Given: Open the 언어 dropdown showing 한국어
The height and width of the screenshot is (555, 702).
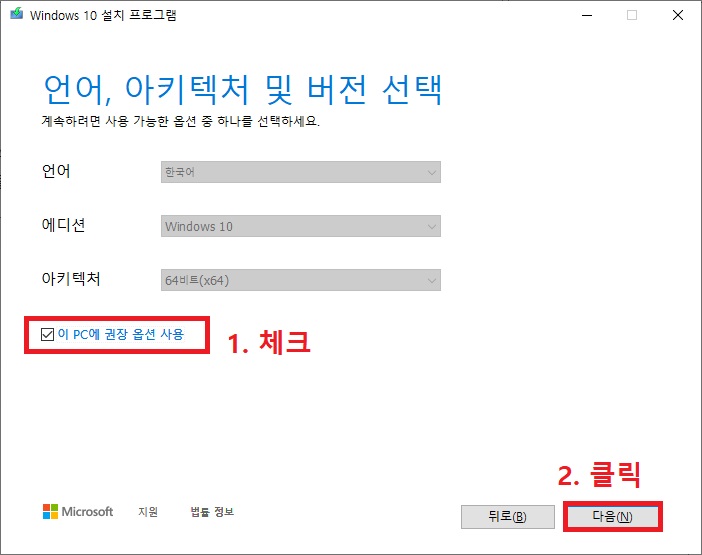Looking at the screenshot, I should pos(301,172).
